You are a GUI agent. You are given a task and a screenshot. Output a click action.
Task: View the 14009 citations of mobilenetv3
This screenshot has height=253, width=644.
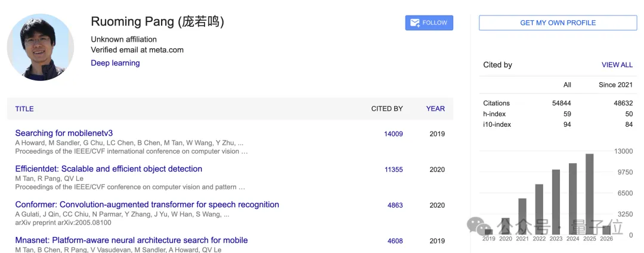[x=393, y=134]
